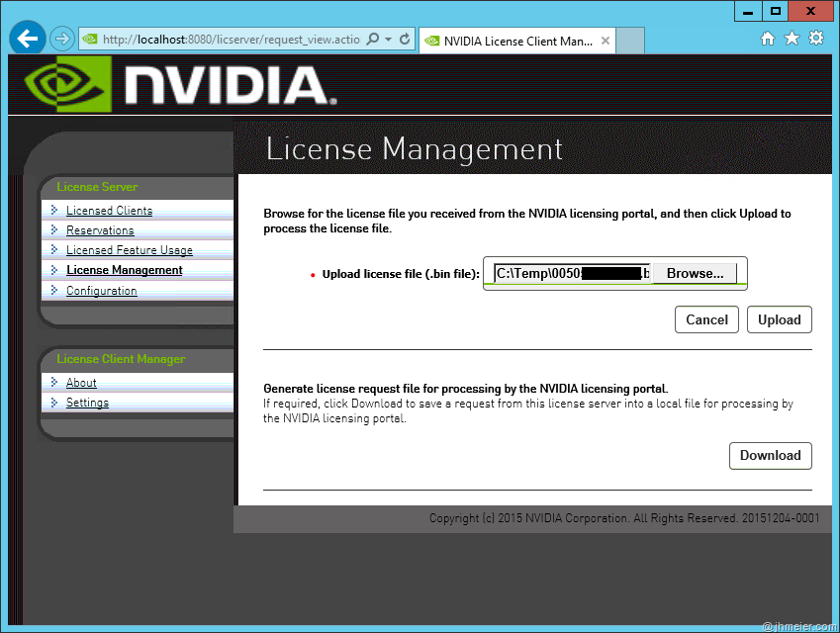Image resolution: width=840 pixels, height=633 pixels.
Task: Open Favorites star icon
Action: [x=792, y=39]
